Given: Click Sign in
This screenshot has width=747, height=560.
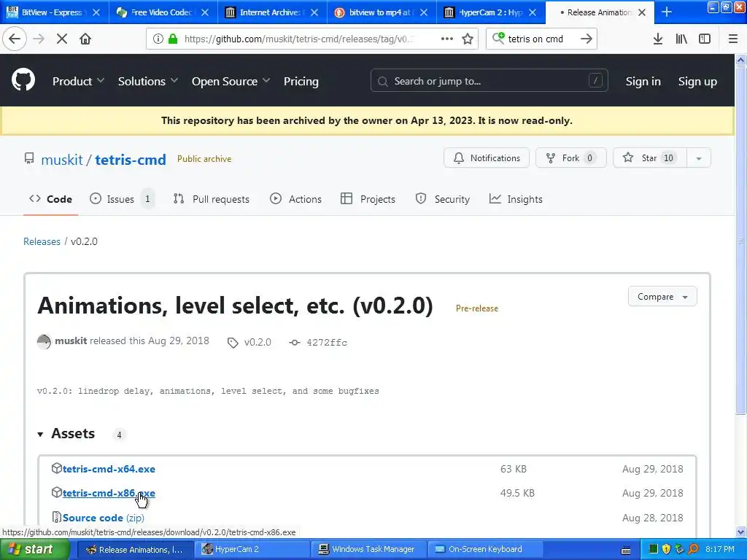Looking at the screenshot, I should coord(643,82).
